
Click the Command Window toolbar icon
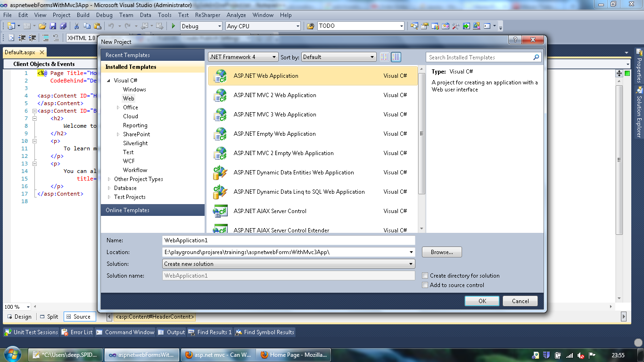pyautogui.click(x=487, y=26)
